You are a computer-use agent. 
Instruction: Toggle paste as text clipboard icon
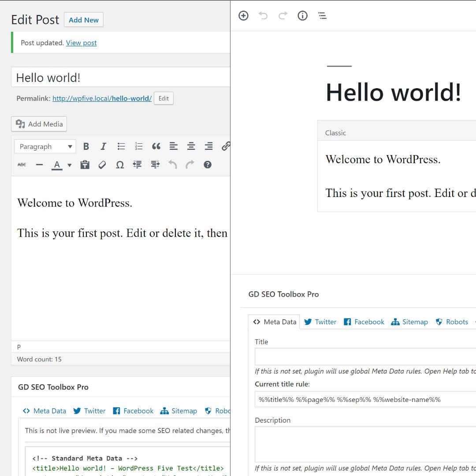85,164
